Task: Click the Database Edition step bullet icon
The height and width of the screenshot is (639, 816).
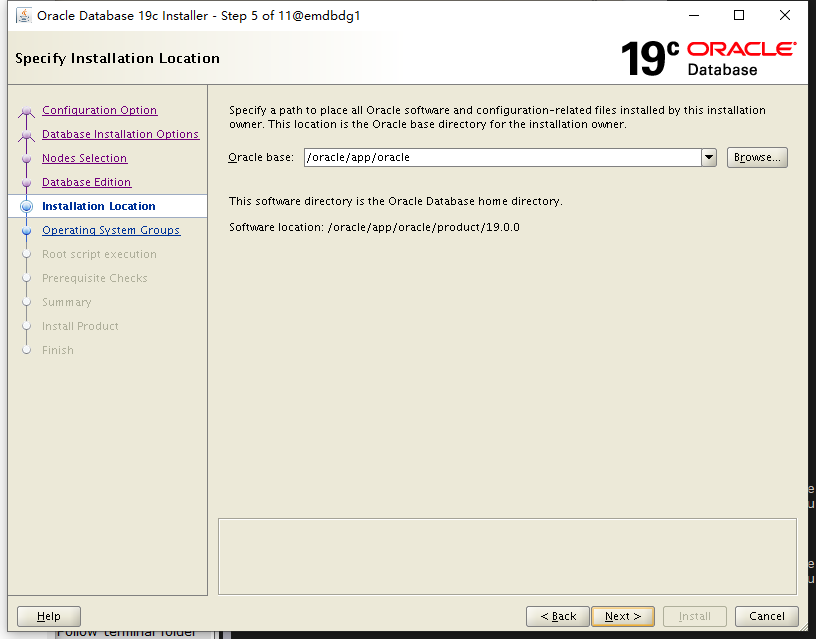Action: tap(27, 183)
